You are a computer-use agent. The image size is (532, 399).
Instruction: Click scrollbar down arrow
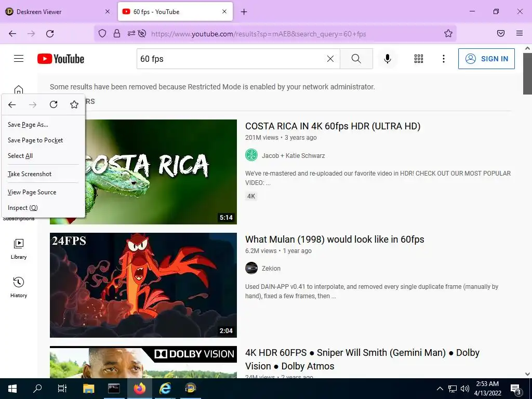527,374
